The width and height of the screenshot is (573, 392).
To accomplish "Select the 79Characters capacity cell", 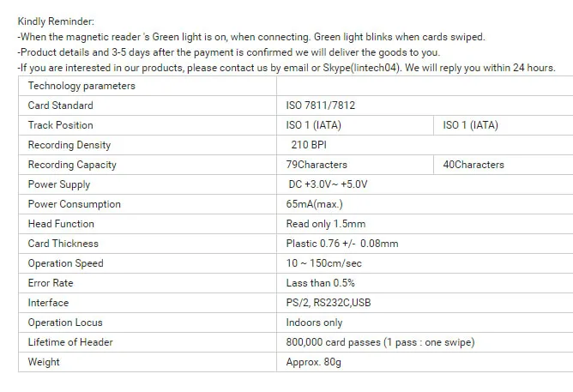I will coord(355,165).
